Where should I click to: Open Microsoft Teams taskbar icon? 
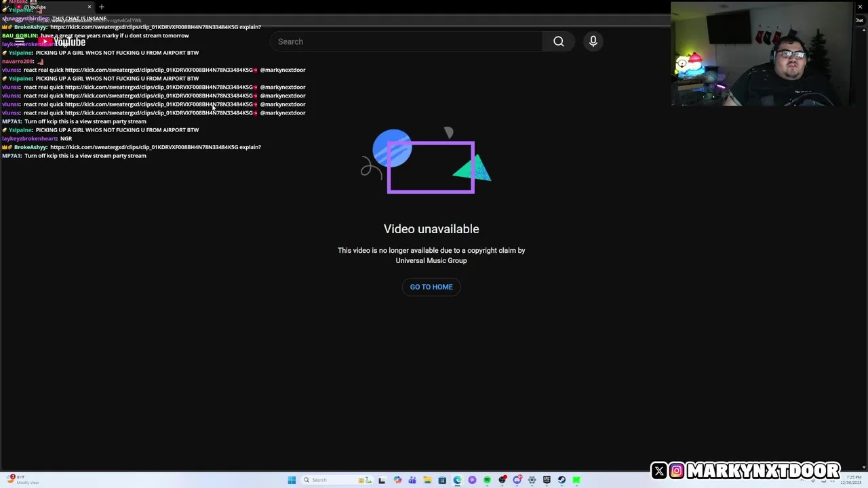click(412, 480)
